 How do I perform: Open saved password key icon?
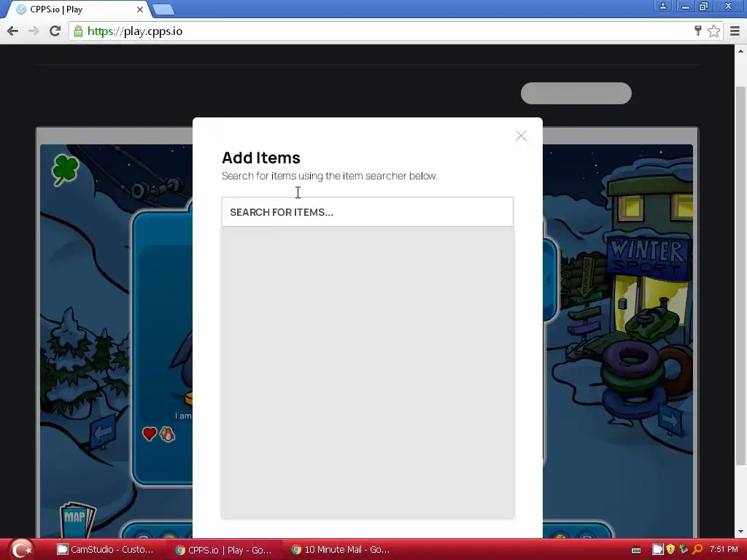[x=698, y=31]
